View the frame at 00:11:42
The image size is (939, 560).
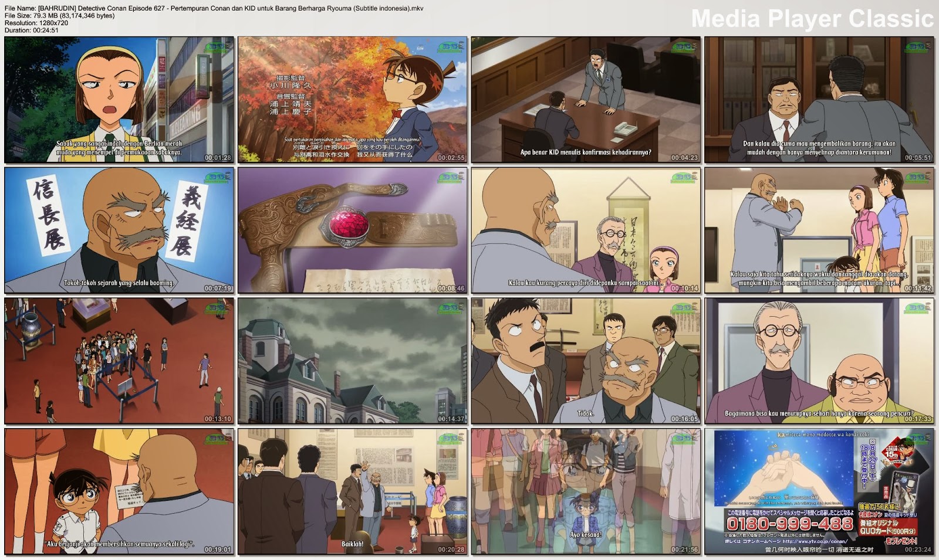point(819,230)
